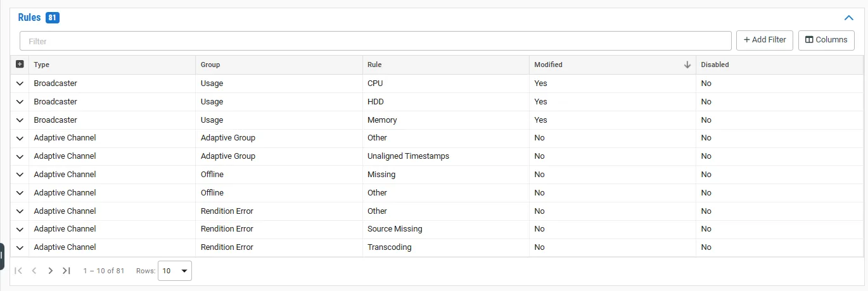Expand the Broadcaster HDD rule row

pos(20,102)
